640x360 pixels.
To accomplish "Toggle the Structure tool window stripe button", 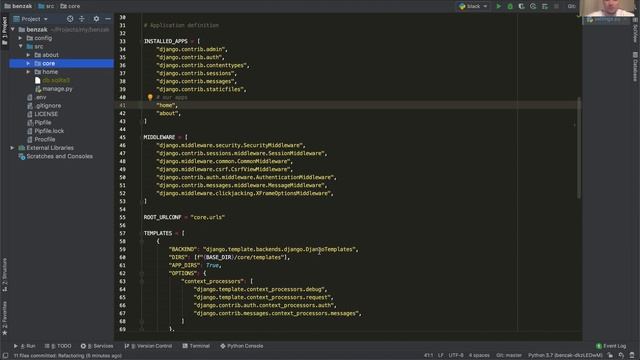I will [4, 274].
